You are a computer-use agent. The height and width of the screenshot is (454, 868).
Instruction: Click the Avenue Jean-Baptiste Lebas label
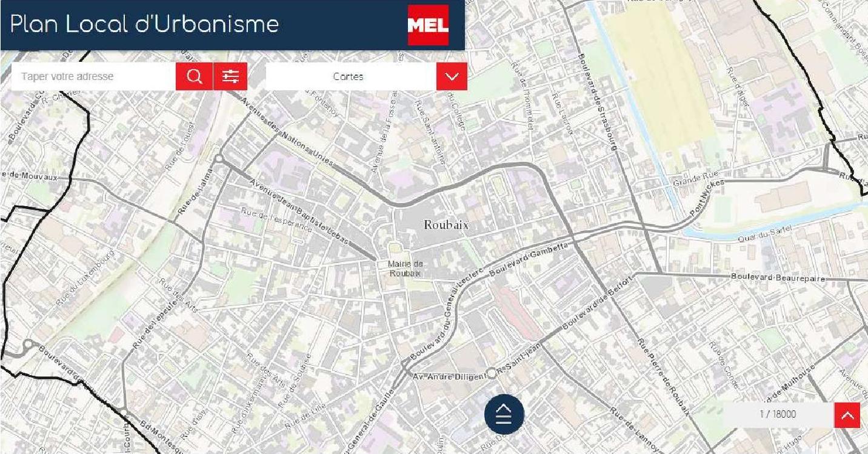pos(299,212)
